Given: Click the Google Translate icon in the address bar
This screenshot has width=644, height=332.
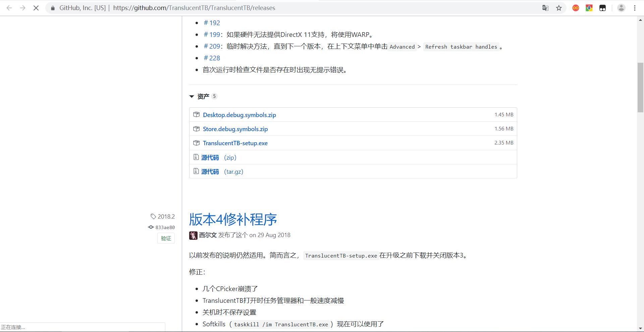Looking at the screenshot, I should (x=545, y=8).
